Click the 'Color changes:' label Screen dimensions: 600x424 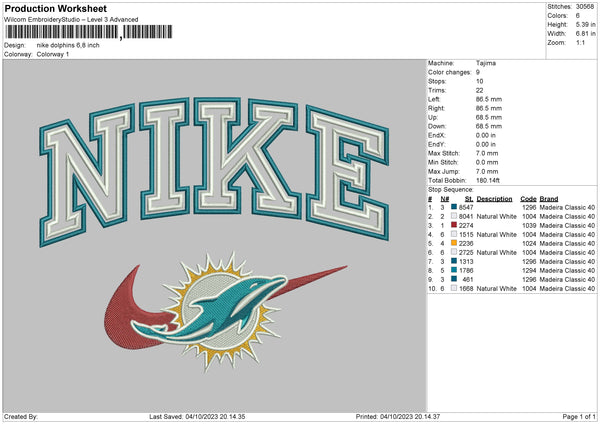pyautogui.click(x=449, y=72)
